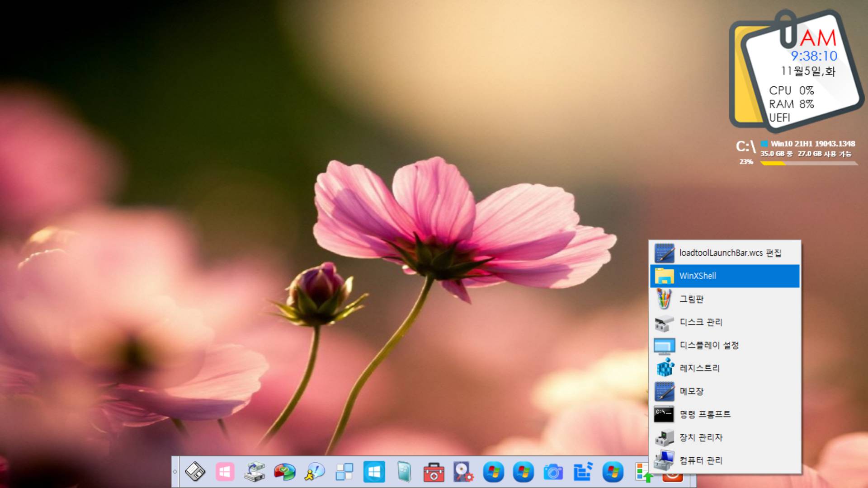The image size is (868, 488).
Task: Click the C:\ drive label
Action: (x=745, y=146)
